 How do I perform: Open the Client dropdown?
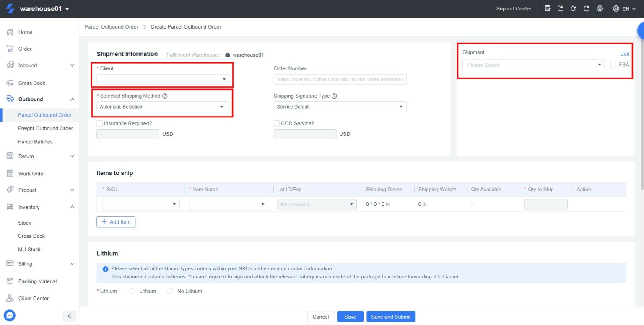point(163,79)
